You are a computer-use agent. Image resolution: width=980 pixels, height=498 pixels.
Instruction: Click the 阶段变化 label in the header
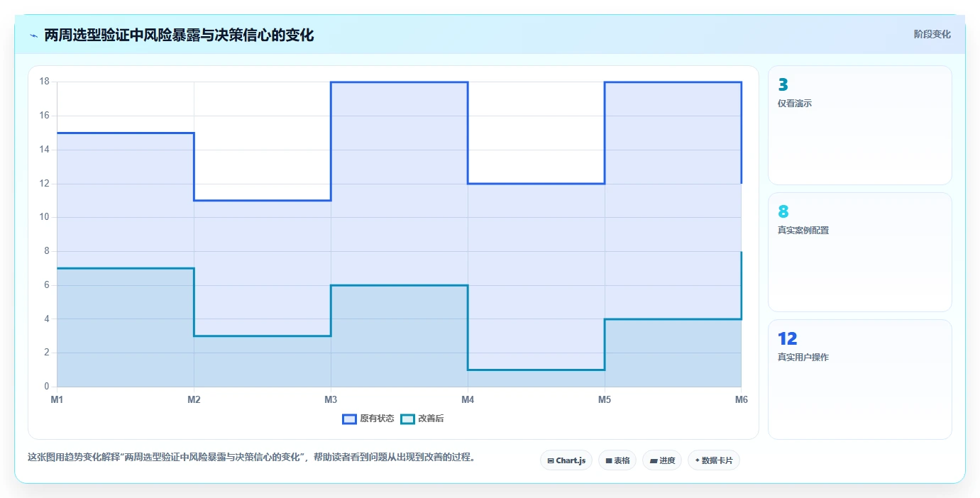click(932, 34)
